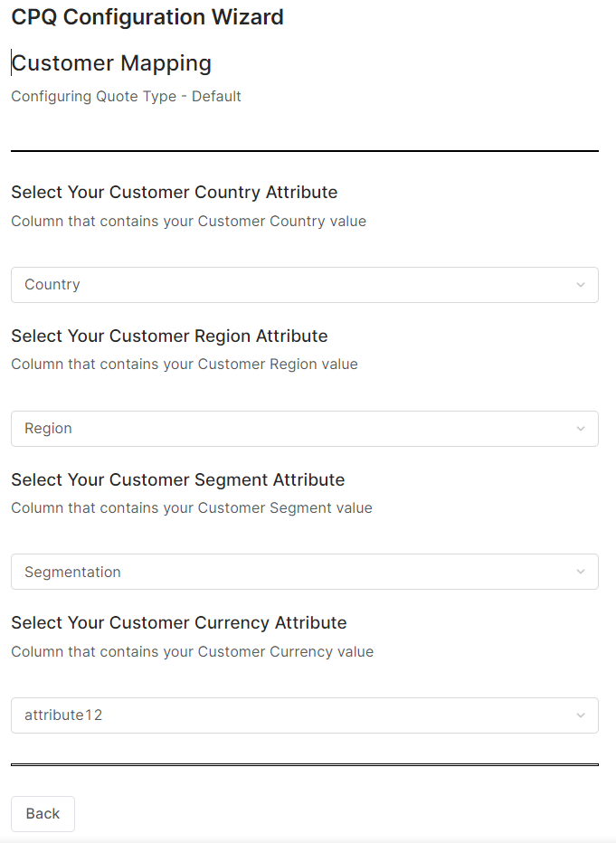Click the chevron arrow in Country dropdown
Image resolution: width=616 pixels, height=843 pixels.
(x=581, y=285)
